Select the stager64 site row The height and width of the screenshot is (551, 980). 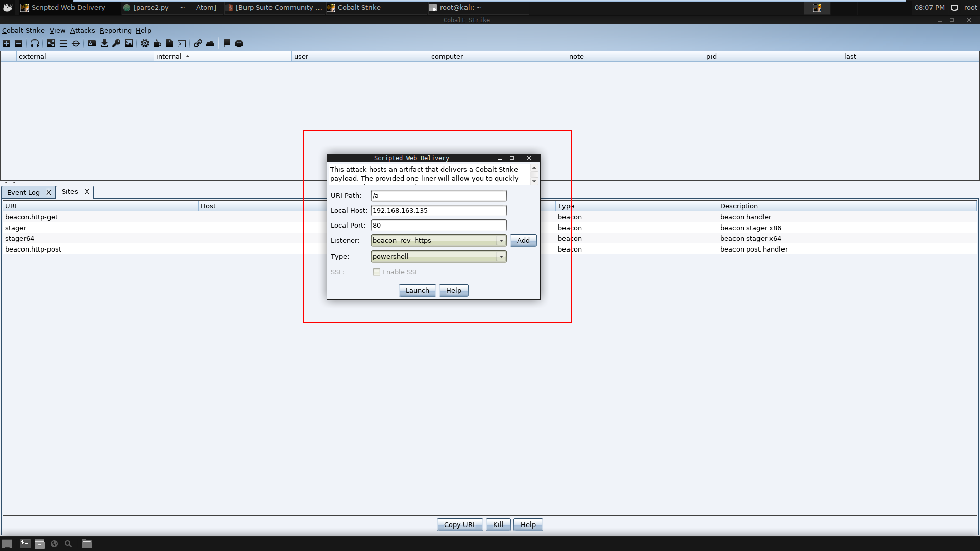(490, 239)
